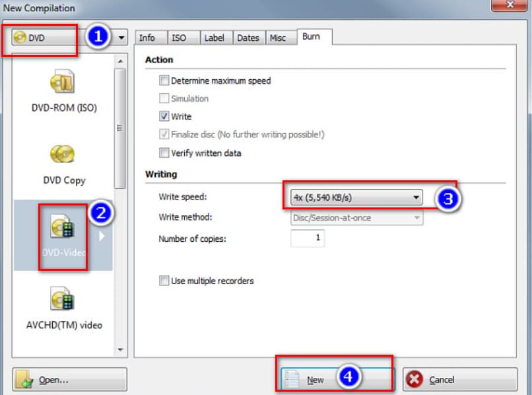Viewport: 532px width, 395px height.
Task: Pick the AVCHD(TM) video compilation icon
Action: click(63, 299)
